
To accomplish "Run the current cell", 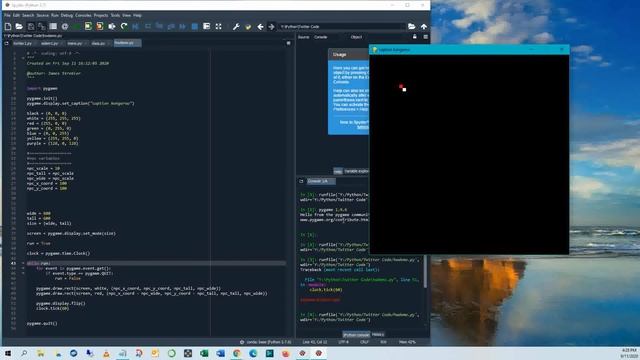I will pos(88,27).
